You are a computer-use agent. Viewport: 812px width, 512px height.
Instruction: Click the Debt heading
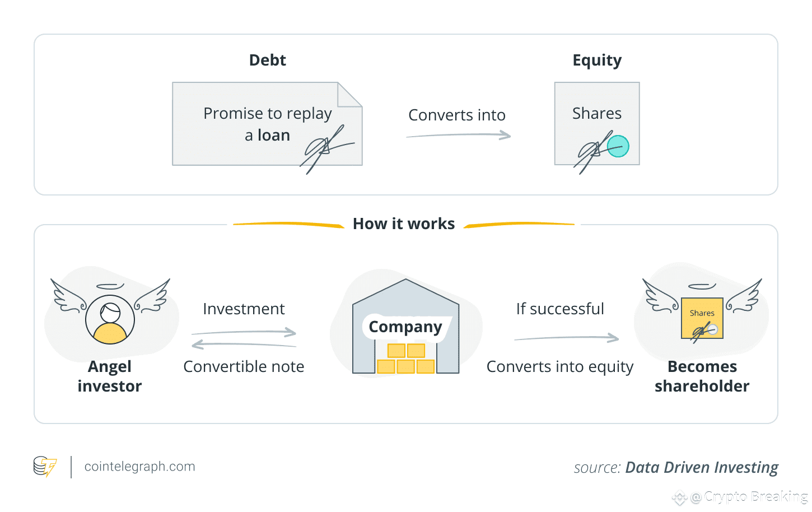tap(267, 60)
